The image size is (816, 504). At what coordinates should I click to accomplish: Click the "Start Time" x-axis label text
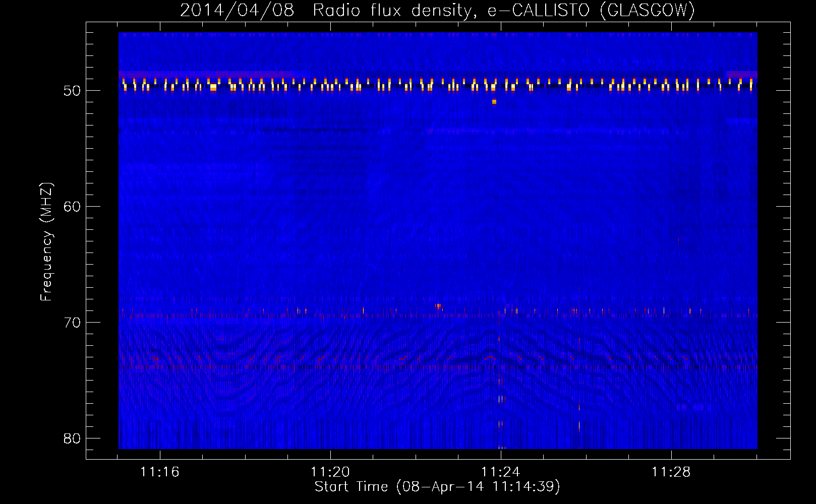[351, 487]
